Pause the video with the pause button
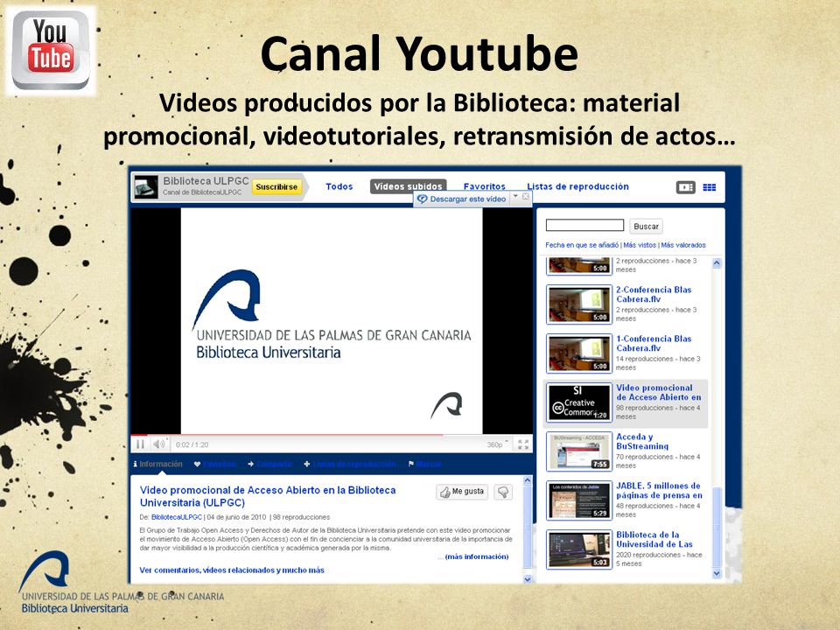This screenshot has height=630, width=840. click(140, 444)
